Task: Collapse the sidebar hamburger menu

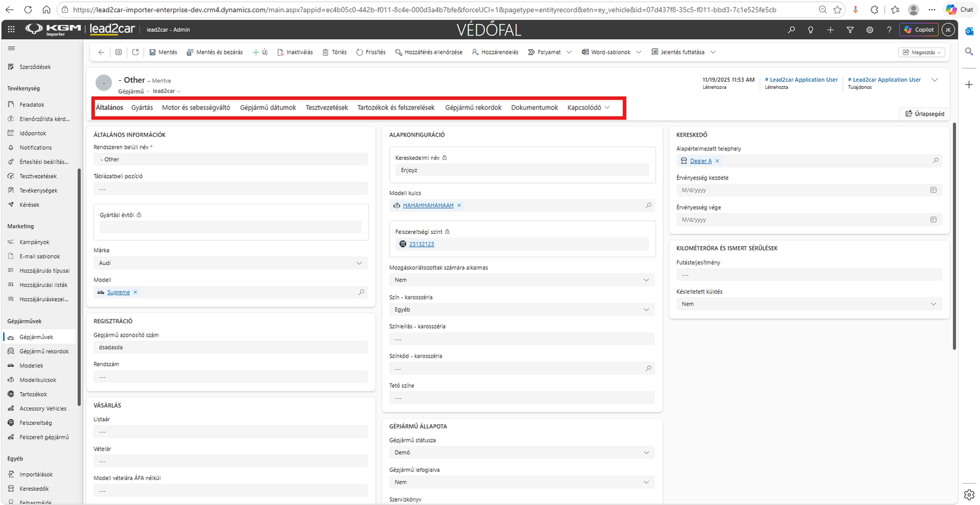Action: click(x=11, y=48)
